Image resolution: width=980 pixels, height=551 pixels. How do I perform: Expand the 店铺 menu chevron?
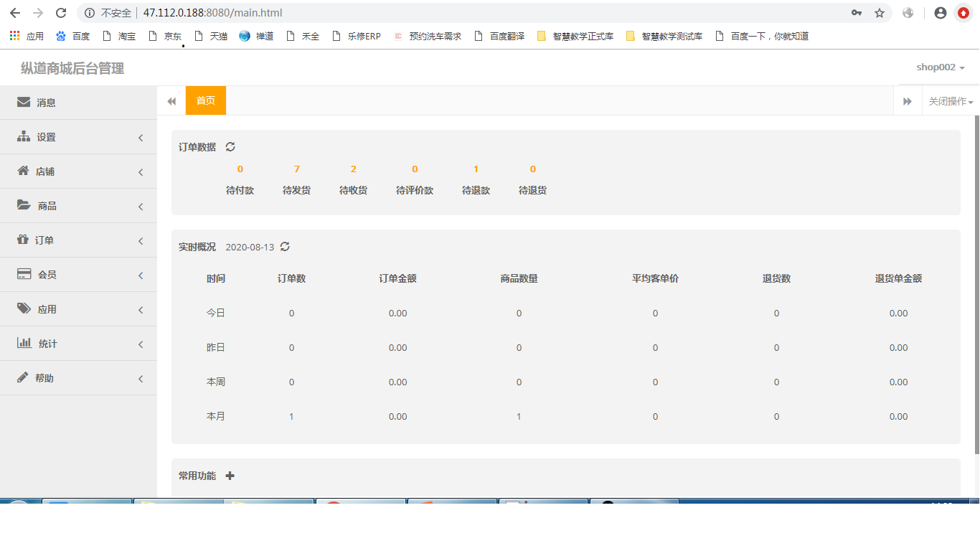[141, 172]
